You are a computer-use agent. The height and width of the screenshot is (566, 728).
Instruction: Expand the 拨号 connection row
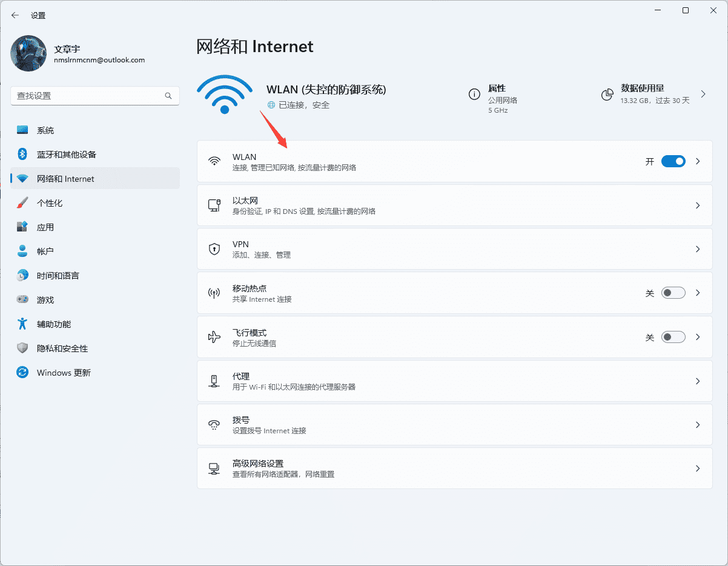tap(697, 424)
